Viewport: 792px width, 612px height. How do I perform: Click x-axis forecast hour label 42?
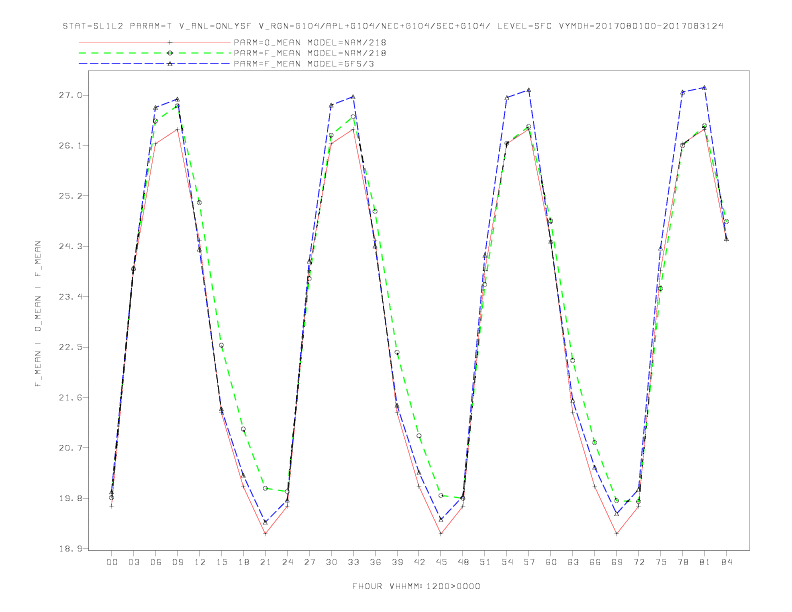click(x=419, y=562)
